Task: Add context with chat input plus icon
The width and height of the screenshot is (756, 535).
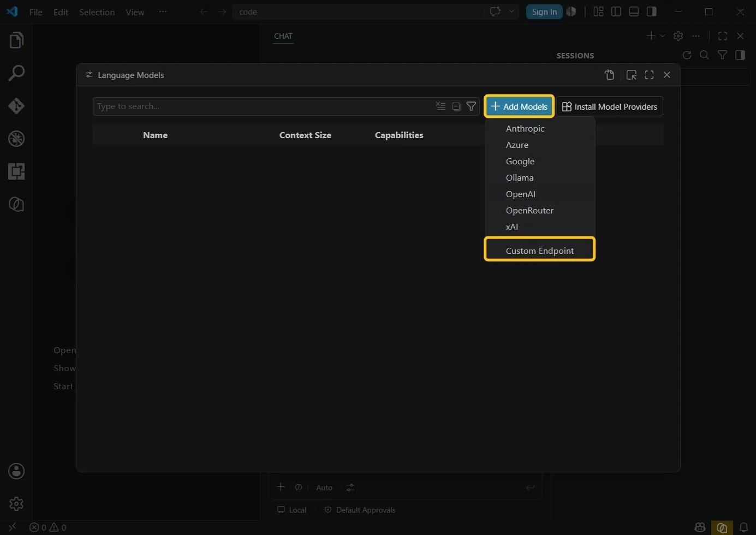Action: click(281, 487)
